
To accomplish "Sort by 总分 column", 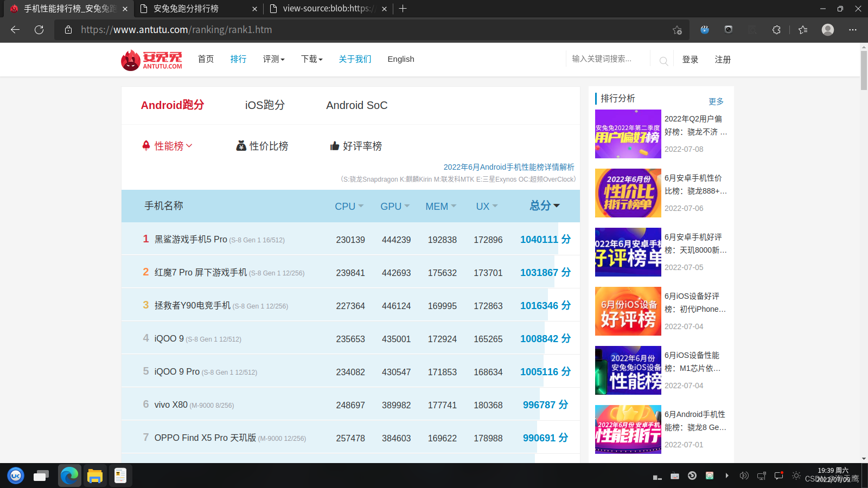I will coord(545,206).
